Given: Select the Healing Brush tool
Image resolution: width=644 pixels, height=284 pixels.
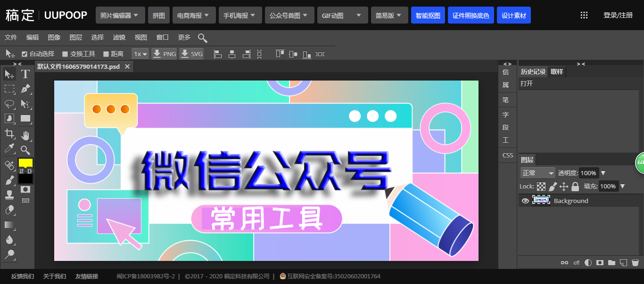Looking at the screenshot, I should 9,165.
